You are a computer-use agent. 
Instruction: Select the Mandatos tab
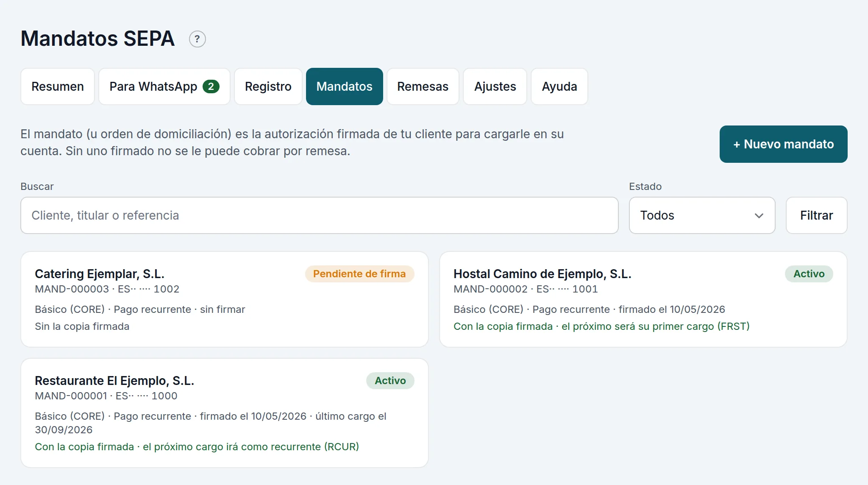[345, 86]
